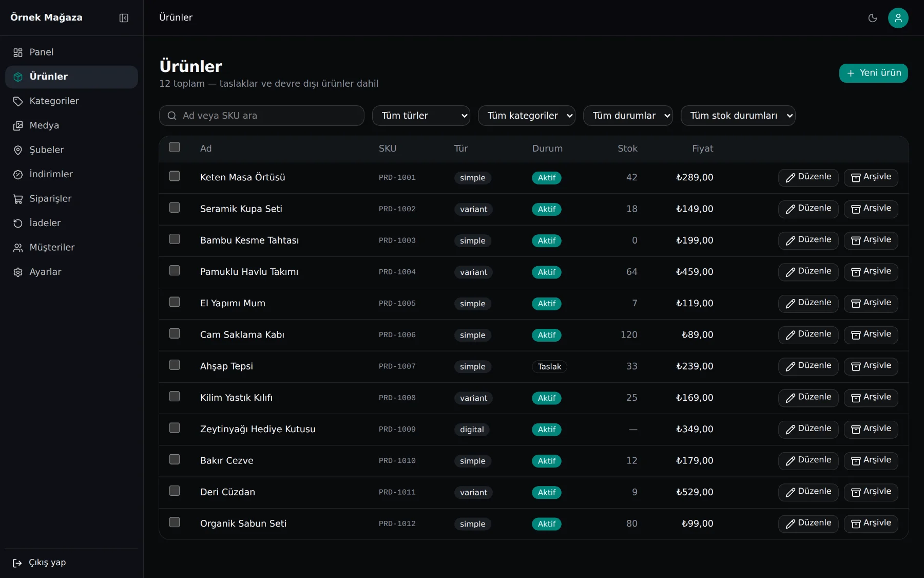The image size is (924, 578).
Task: Archive the El Yapımı Mum product
Action: tap(871, 303)
